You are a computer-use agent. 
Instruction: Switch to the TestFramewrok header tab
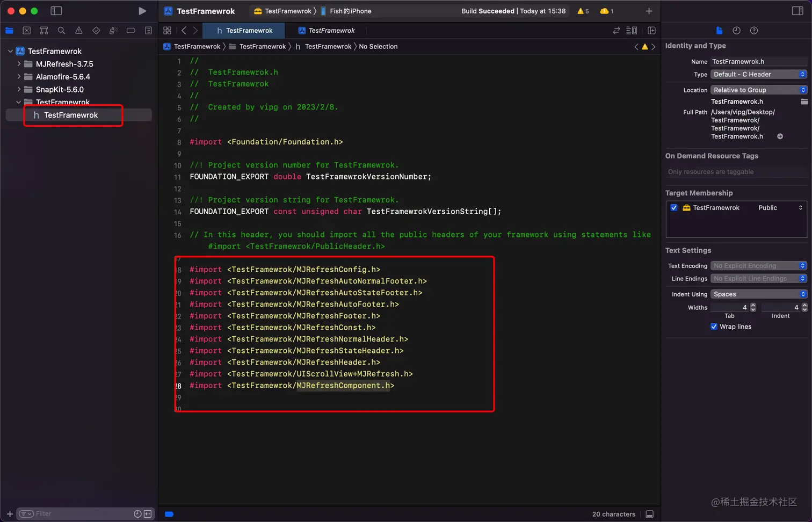(244, 31)
